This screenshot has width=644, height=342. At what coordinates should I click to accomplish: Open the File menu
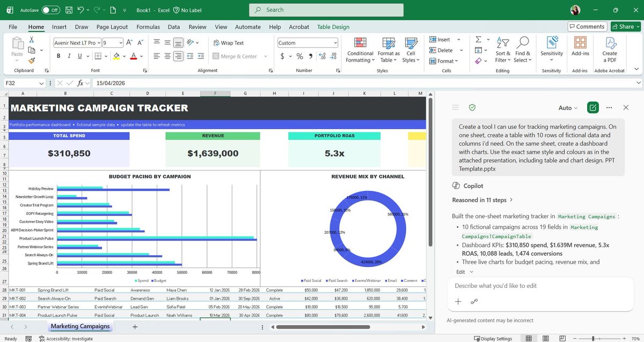(13, 27)
